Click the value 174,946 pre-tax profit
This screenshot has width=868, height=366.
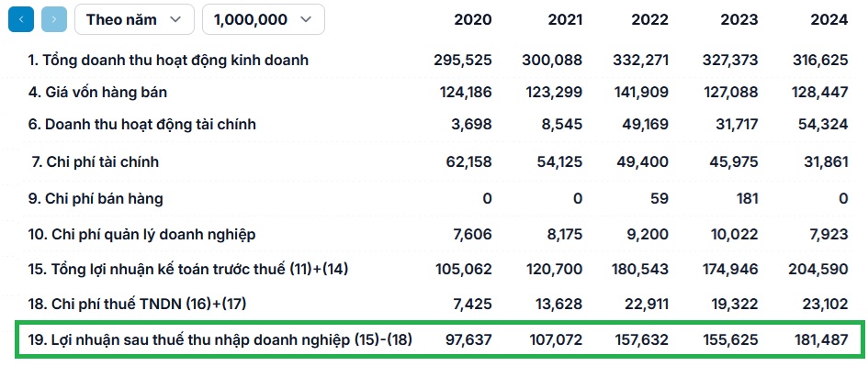click(730, 270)
